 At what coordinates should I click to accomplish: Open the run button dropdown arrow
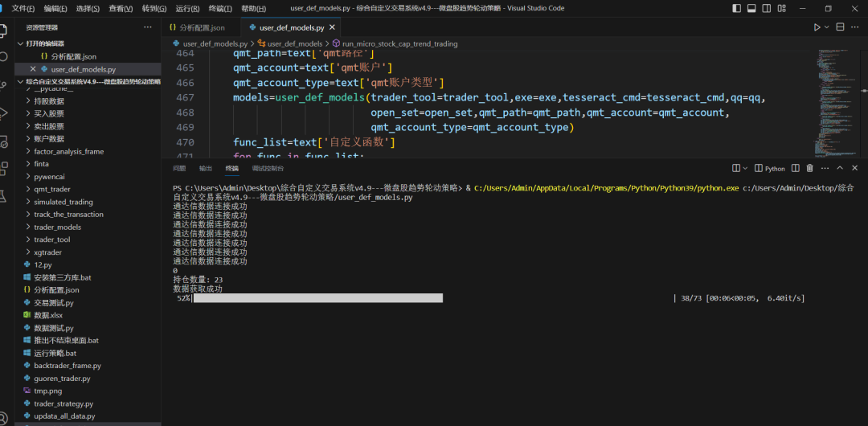click(827, 27)
